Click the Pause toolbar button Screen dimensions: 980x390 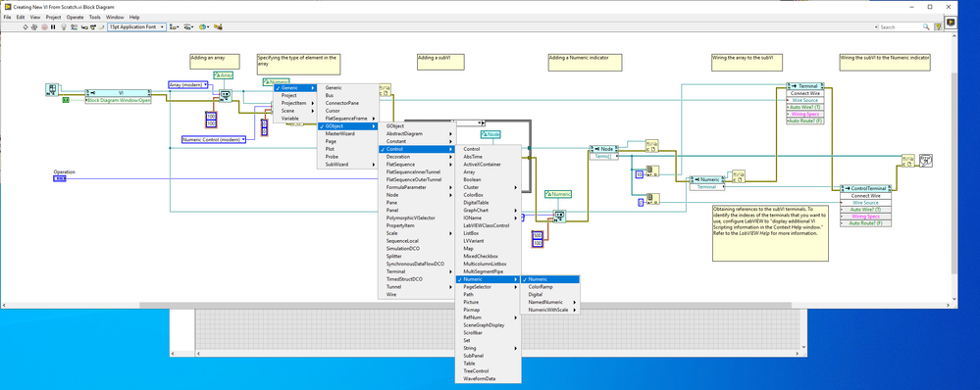(x=53, y=26)
